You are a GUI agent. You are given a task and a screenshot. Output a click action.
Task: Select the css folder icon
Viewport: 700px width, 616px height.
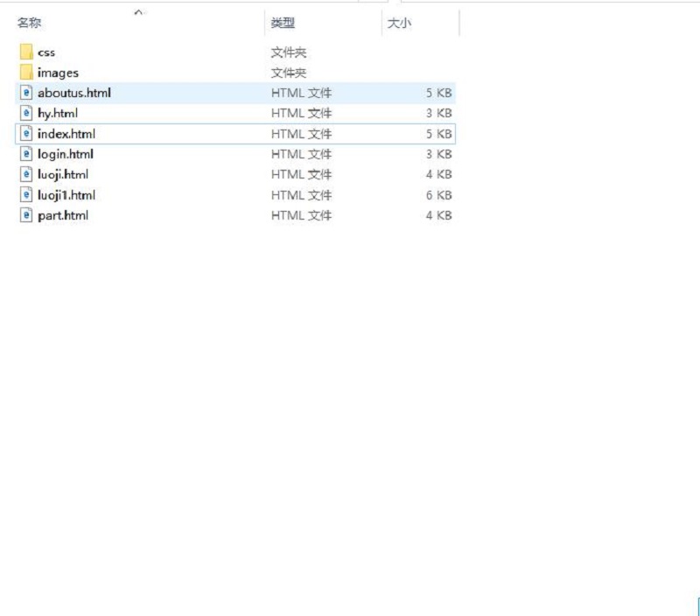[x=26, y=52]
